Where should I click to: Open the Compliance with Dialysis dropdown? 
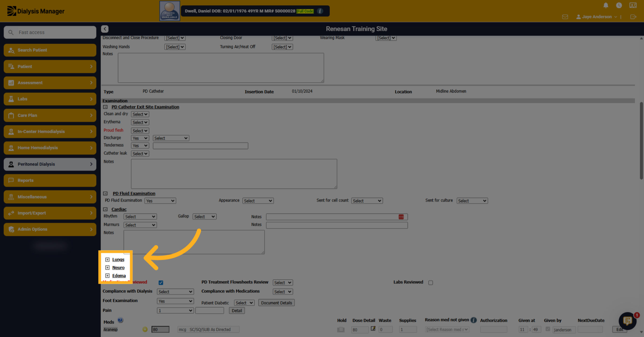point(175,292)
